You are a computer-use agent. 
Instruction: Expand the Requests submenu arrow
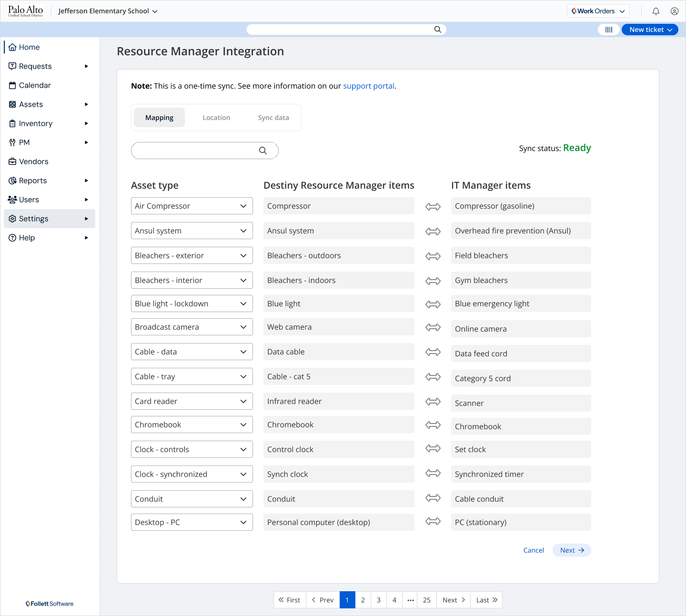86,66
